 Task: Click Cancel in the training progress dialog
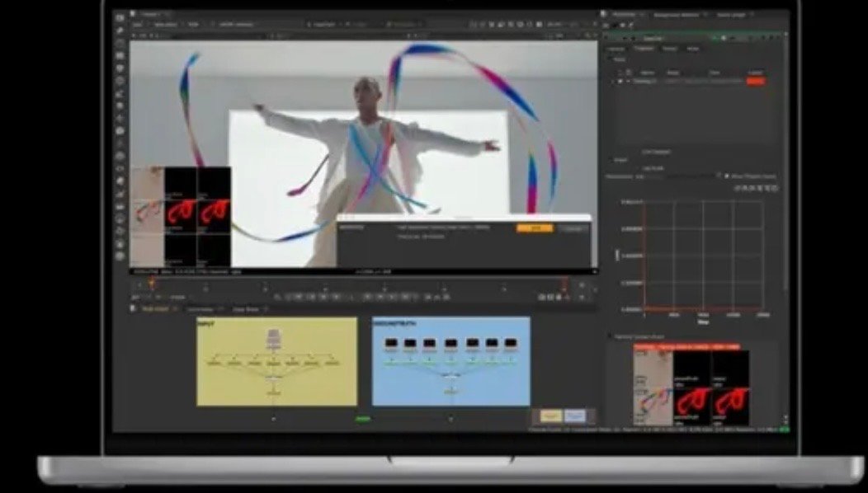pyautogui.click(x=573, y=228)
